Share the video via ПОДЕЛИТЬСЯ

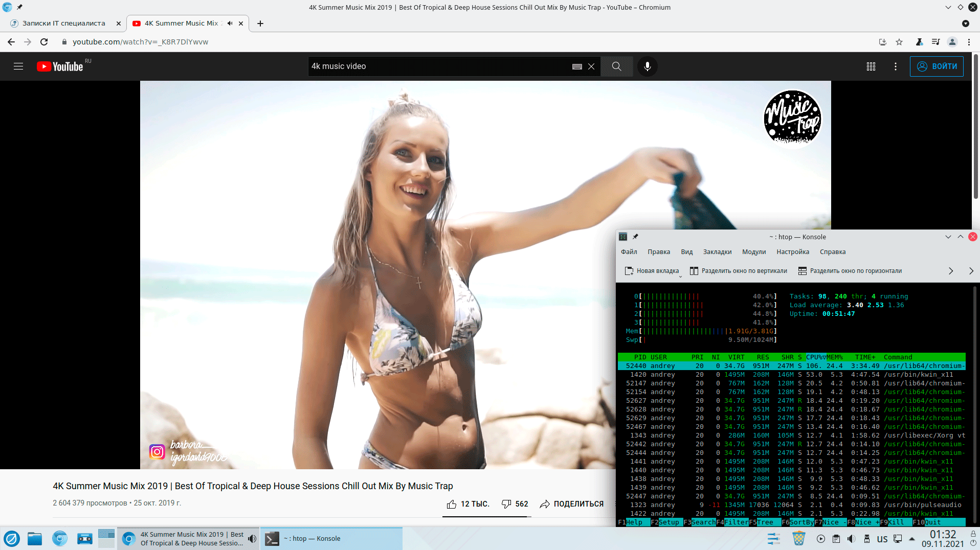click(x=571, y=504)
